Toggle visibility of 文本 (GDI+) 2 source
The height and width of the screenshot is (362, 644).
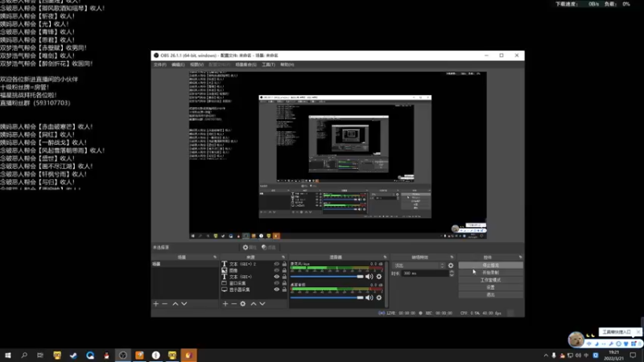pyautogui.click(x=276, y=264)
